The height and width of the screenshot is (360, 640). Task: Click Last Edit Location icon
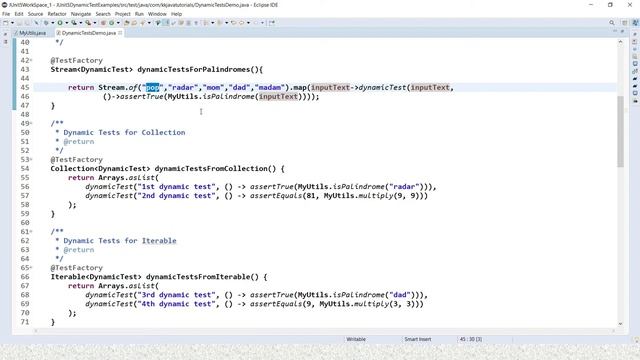point(233,23)
